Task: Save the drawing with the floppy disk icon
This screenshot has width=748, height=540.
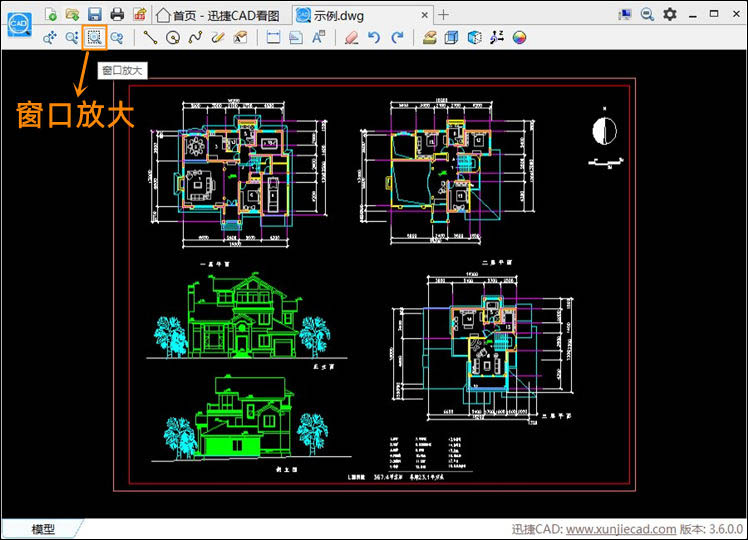Action: pyautogui.click(x=95, y=15)
